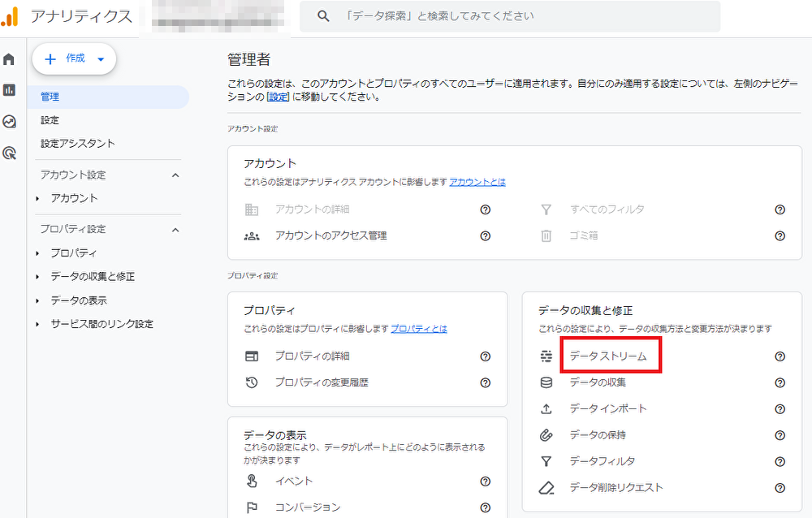Open the 作成 dropdown button
The height and width of the screenshot is (518, 812).
click(74, 58)
